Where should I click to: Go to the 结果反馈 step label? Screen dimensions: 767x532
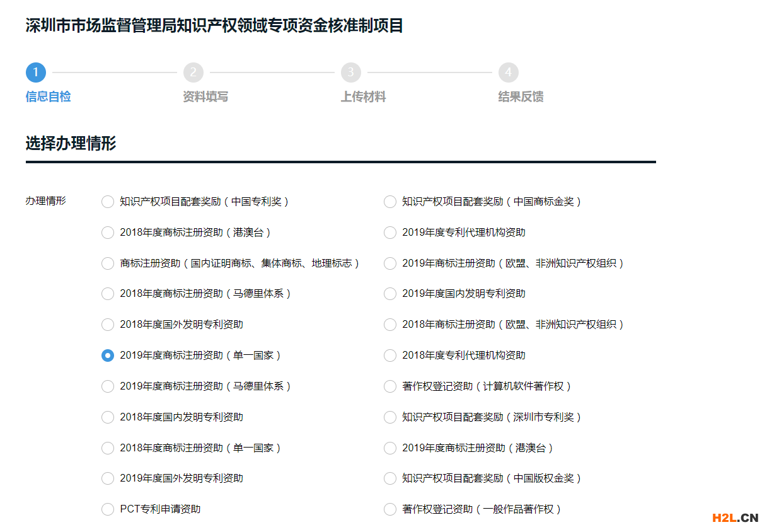pyautogui.click(x=521, y=97)
